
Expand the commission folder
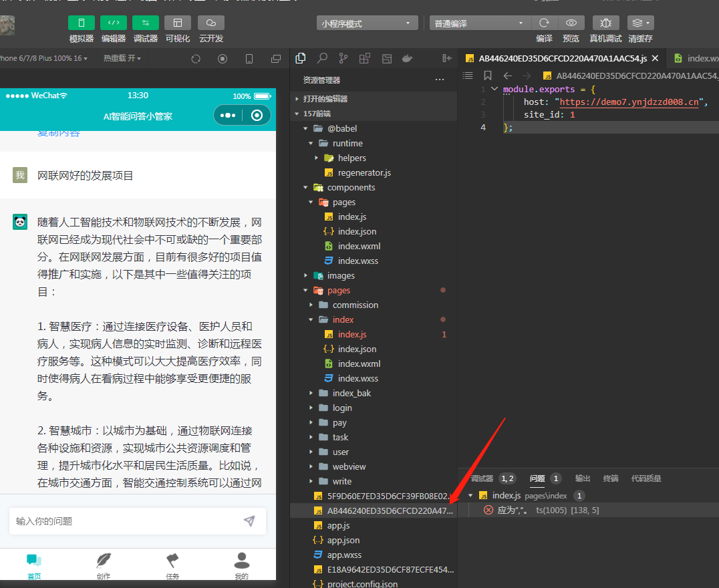[374, 305]
